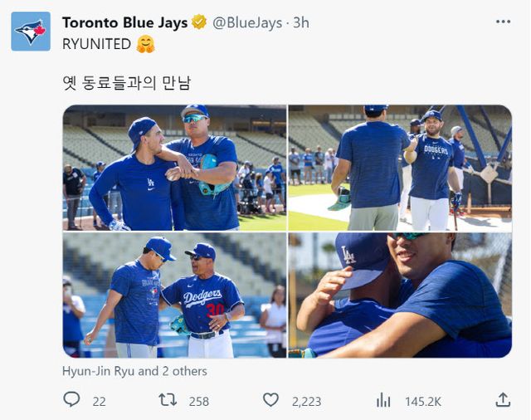The image size is (531, 420).
Task: Click the gold verified badge
Action: click(x=200, y=22)
